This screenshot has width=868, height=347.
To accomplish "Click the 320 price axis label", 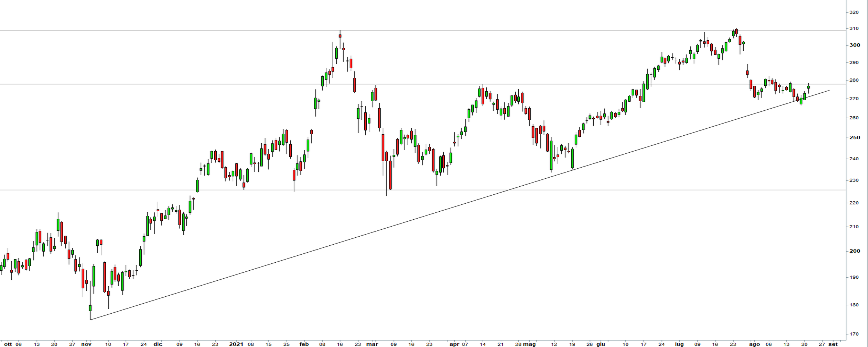I will coord(854,12).
